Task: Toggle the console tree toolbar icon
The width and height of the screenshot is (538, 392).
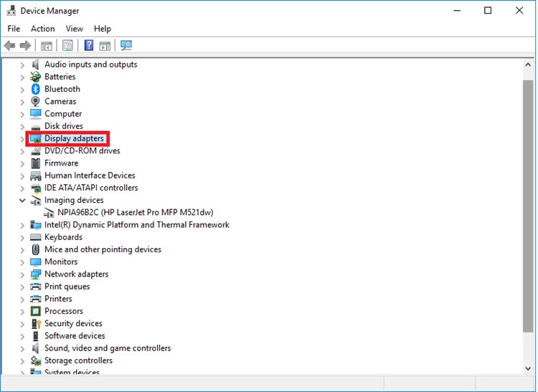Action: pos(47,45)
